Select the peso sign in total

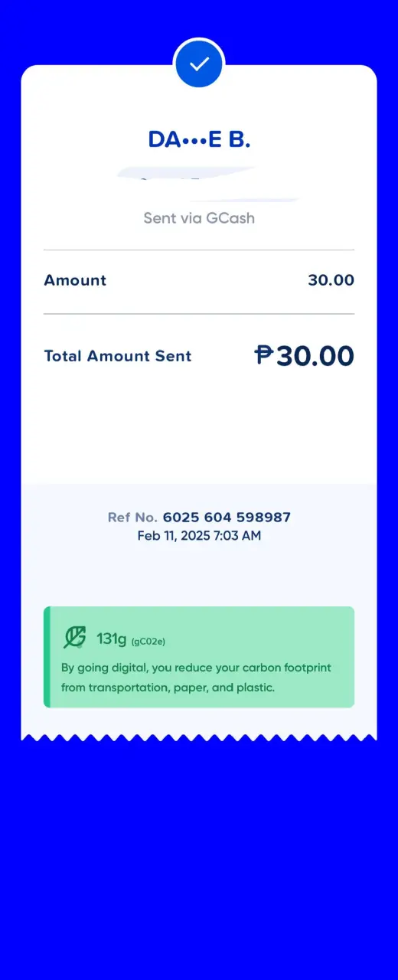click(x=263, y=355)
